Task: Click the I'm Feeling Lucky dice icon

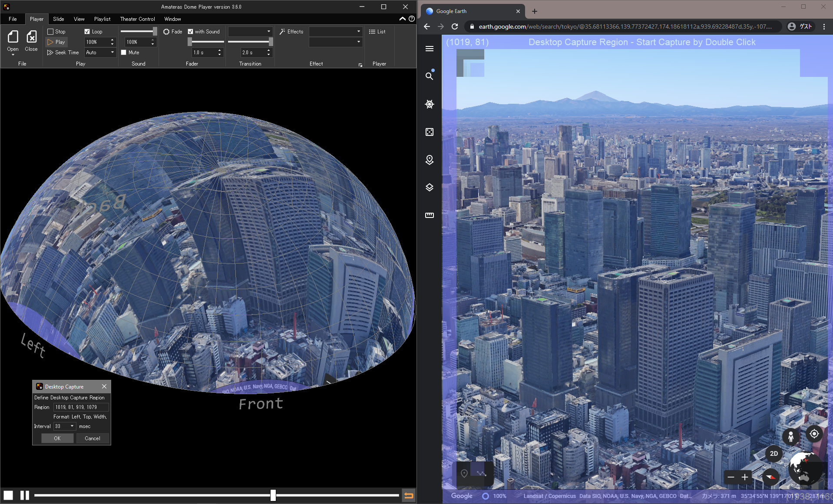Action: (430, 132)
